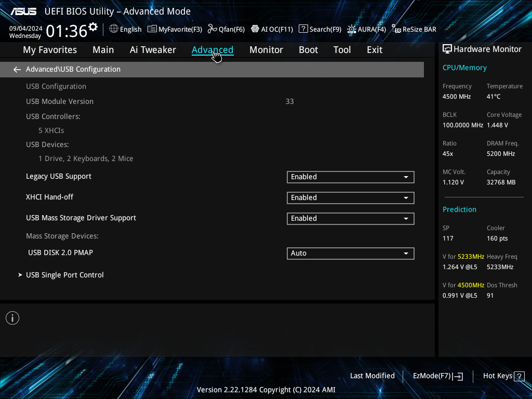Open the Tool tab

pyautogui.click(x=342, y=50)
